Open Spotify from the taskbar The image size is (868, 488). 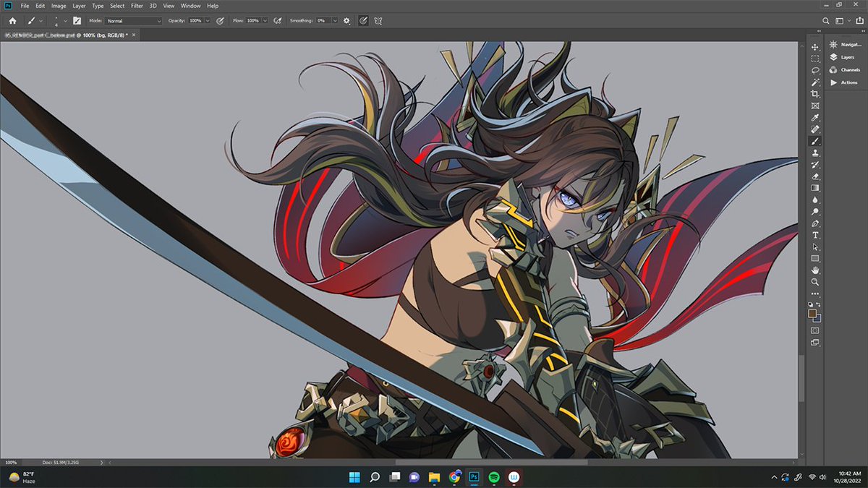click(x=494, y=477)
